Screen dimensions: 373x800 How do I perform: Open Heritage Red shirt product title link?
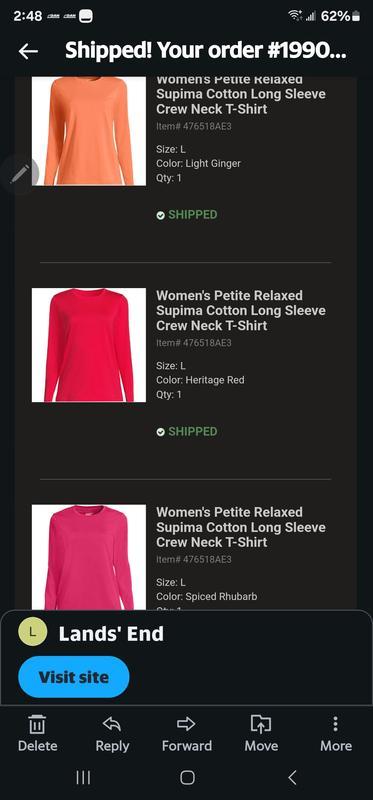(x=241, y=310)
